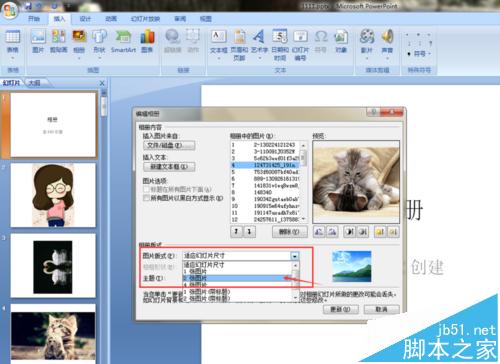Image resolution: width=500 pixels, height=364 pixels.
Task: Choose the fit to slide (适应幻灯片尺寸) option
Action: coord(237,265)
